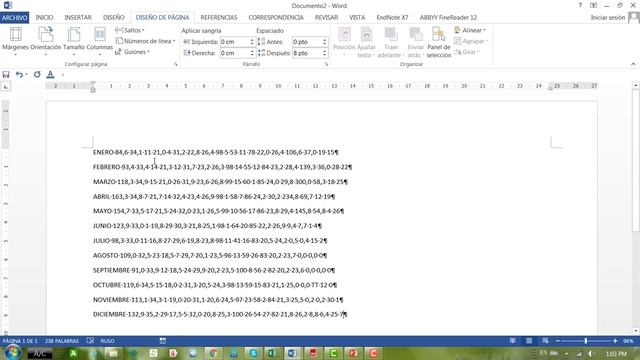Switch to the REFERENCIAS tab

pos(219,18)
